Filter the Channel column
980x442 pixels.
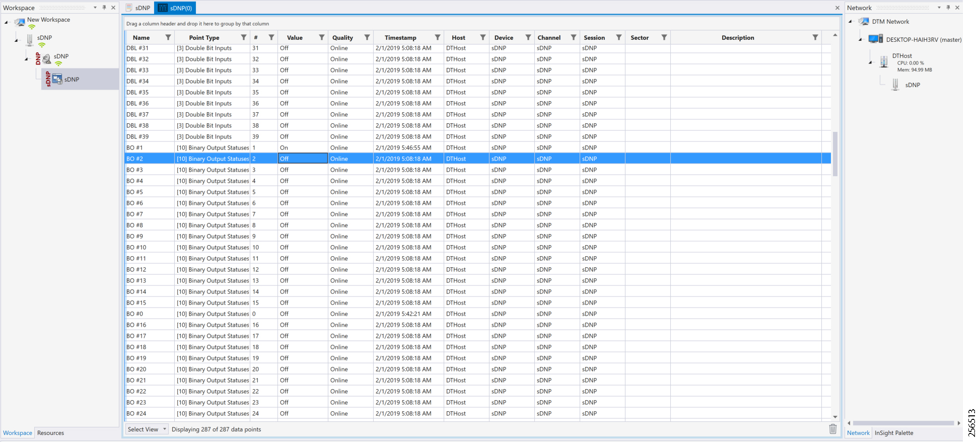tap(574, 37)
